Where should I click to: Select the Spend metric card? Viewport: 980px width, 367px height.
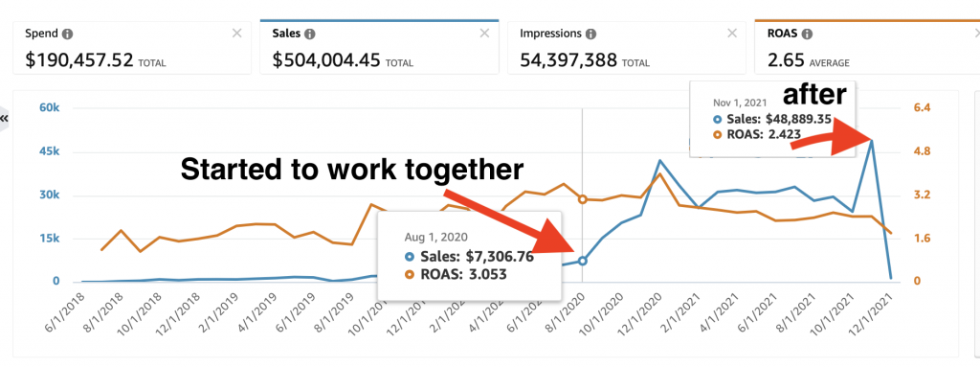tap(132, 48)
